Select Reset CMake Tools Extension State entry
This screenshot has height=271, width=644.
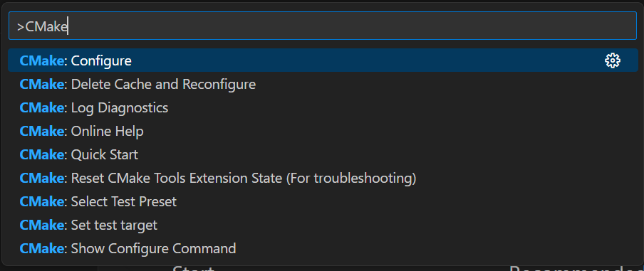(x=323, y=178)
